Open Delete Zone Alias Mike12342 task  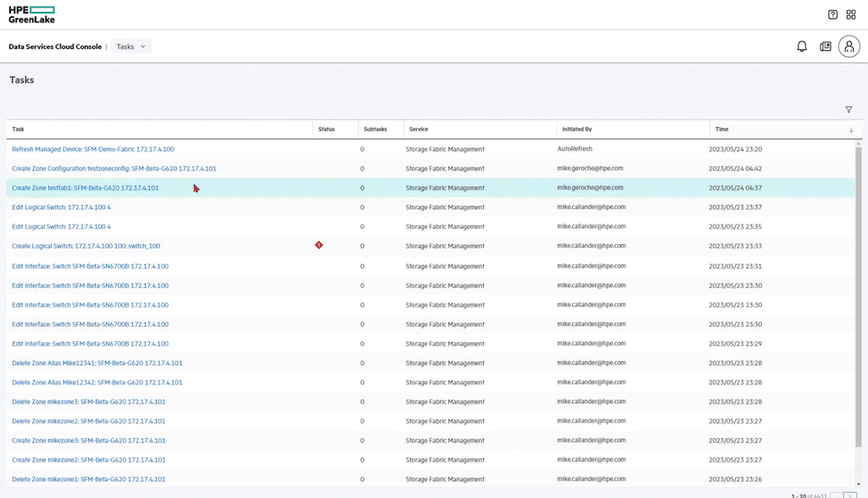pos(97,382)
